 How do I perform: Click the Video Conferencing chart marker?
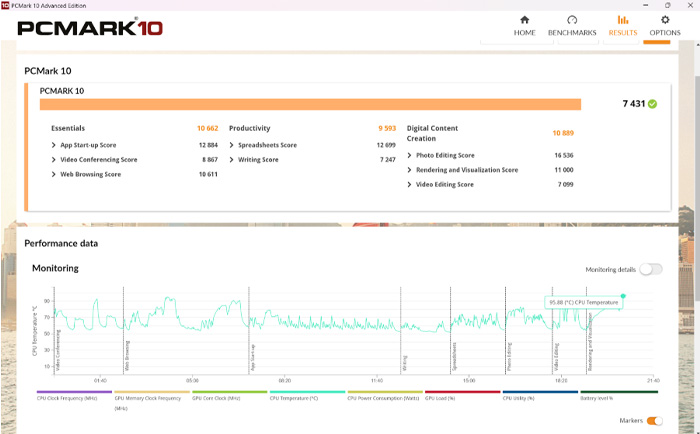click(x=58, y=351)
